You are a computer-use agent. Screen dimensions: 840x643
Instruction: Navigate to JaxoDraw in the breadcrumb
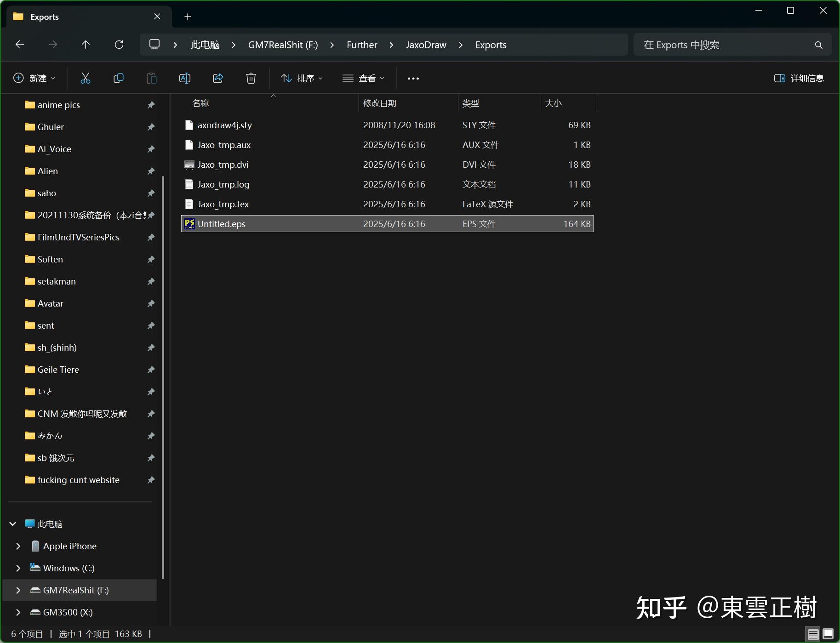coord(426,45)
